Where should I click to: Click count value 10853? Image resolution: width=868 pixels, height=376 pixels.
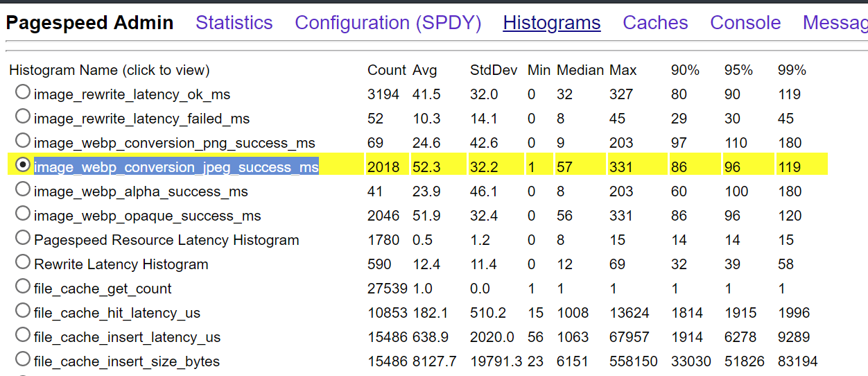388,313
